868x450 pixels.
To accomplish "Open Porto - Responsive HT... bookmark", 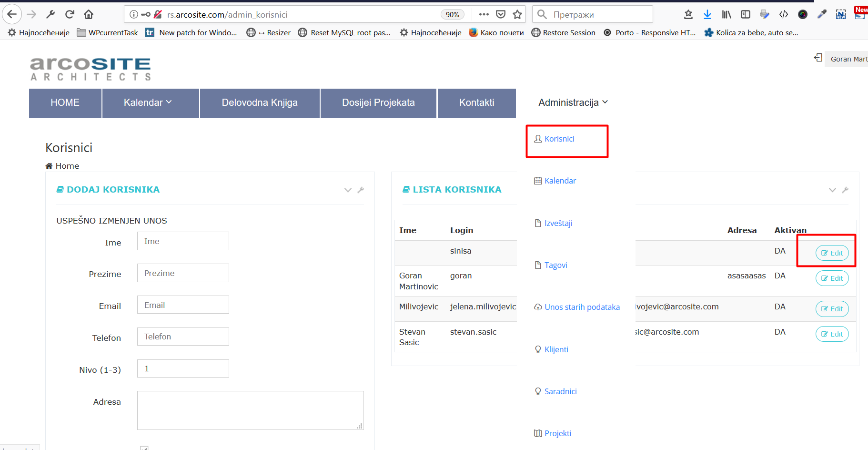I will [650, 32].
